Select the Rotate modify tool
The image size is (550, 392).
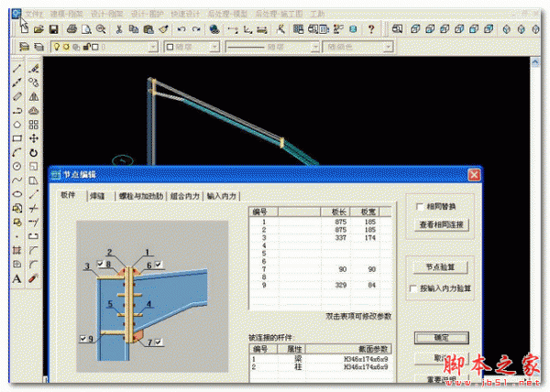click(34, 153)
